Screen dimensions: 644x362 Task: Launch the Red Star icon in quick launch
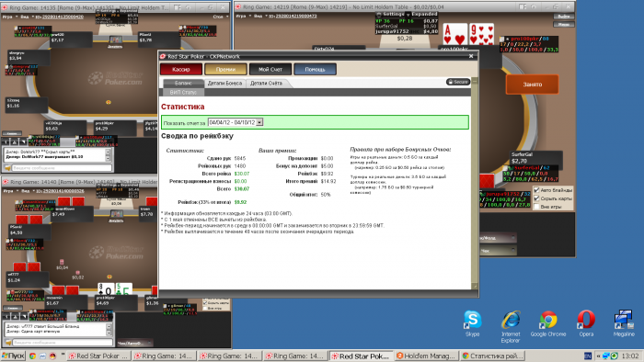[52, 356]
